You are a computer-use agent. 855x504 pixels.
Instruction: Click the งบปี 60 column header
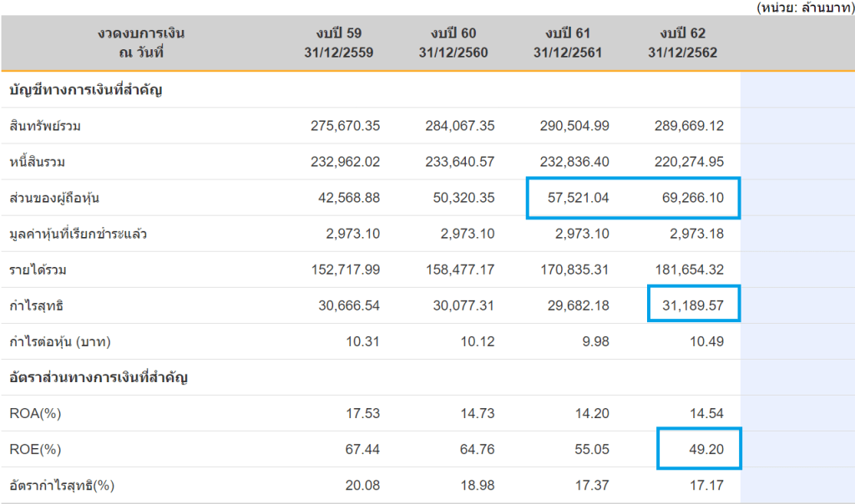[453, 43]
